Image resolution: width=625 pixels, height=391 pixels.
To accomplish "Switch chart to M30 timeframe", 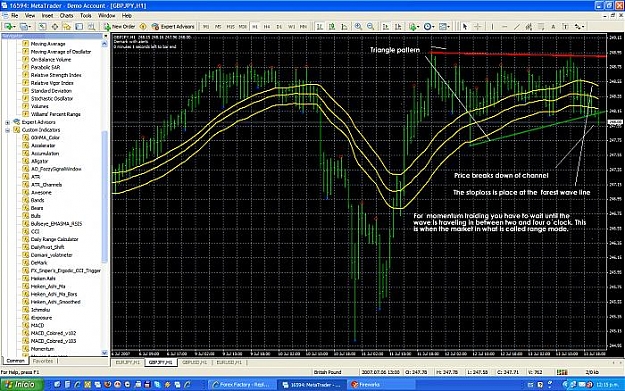I will 242,27.
